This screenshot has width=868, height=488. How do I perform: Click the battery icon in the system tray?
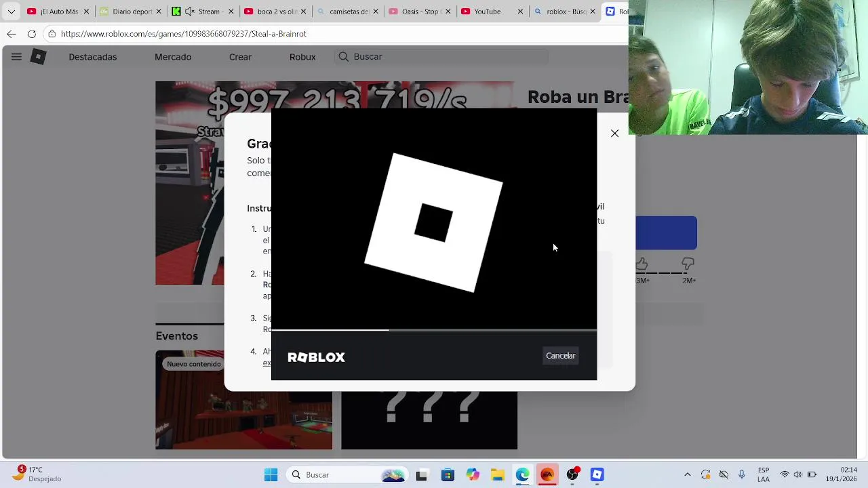coord(812,475)
